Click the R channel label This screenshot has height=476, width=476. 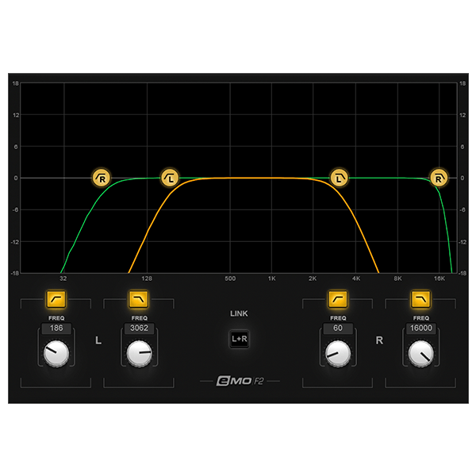click(x=379, y=340)
